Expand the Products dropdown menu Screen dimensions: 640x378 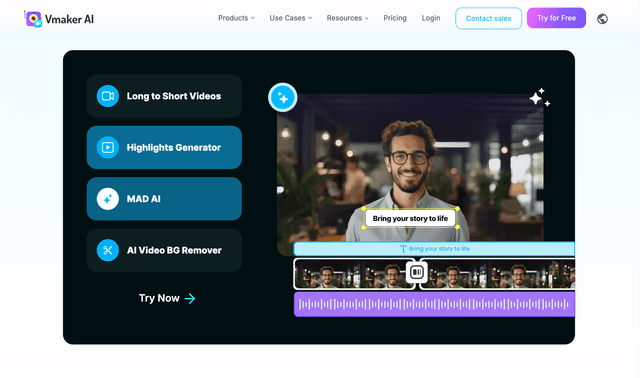[236, 18]
